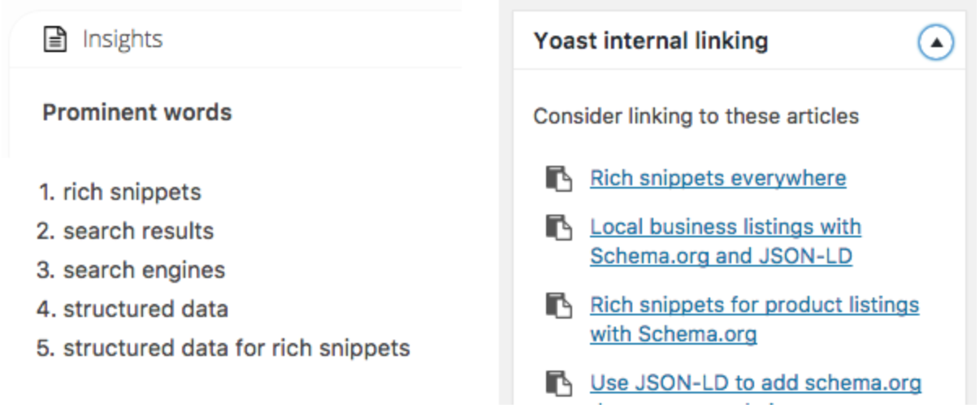This screenshot has width=980, height=408.
Task: Click prominent word 'search results'
Action: click(138, 231)
